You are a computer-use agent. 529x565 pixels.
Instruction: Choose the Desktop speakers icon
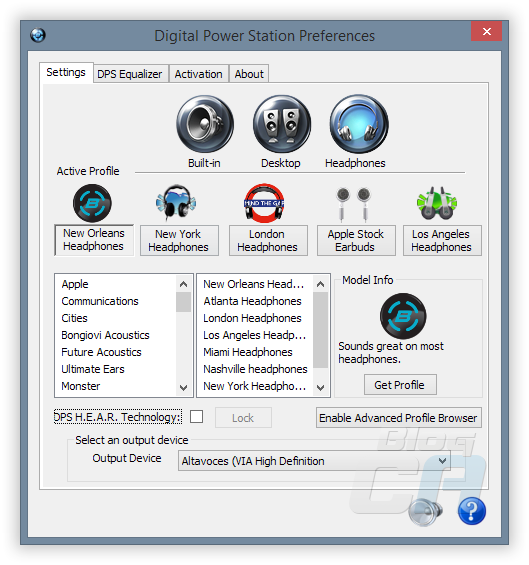point(282,124)
